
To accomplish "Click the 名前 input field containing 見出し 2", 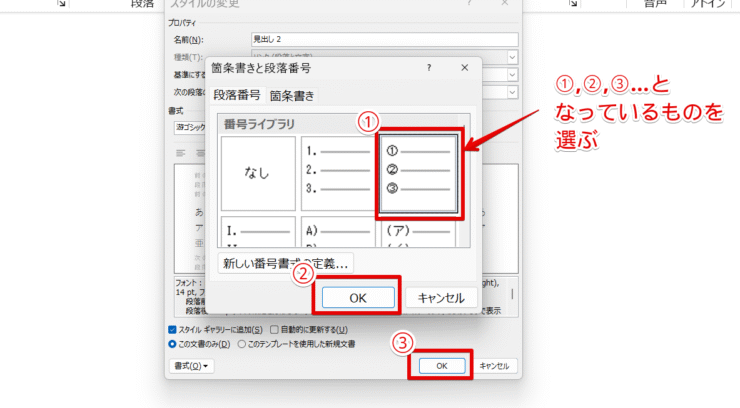I will (x=385, y=39).
